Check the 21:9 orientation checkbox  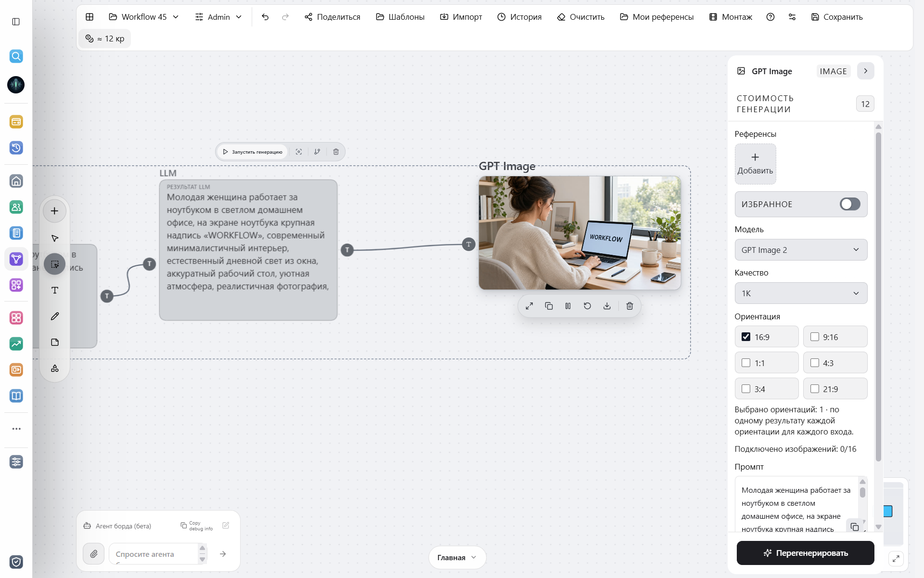[x=814, y=389]
